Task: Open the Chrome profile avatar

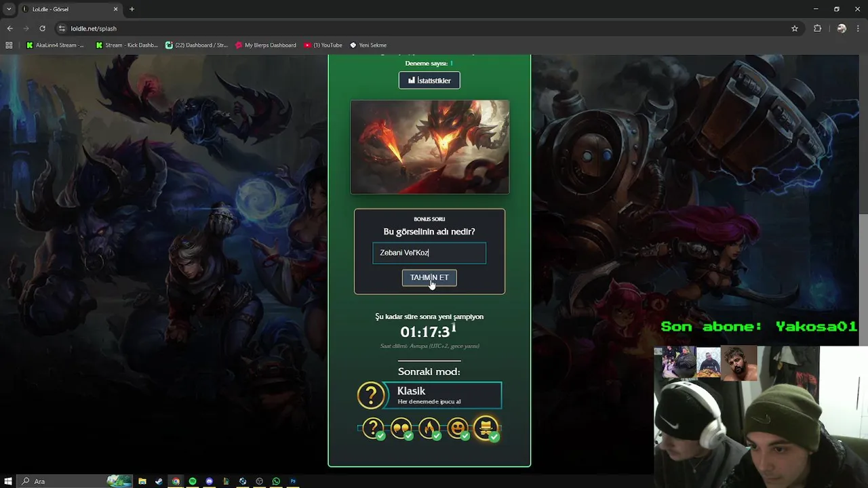Action: (842, 28)
